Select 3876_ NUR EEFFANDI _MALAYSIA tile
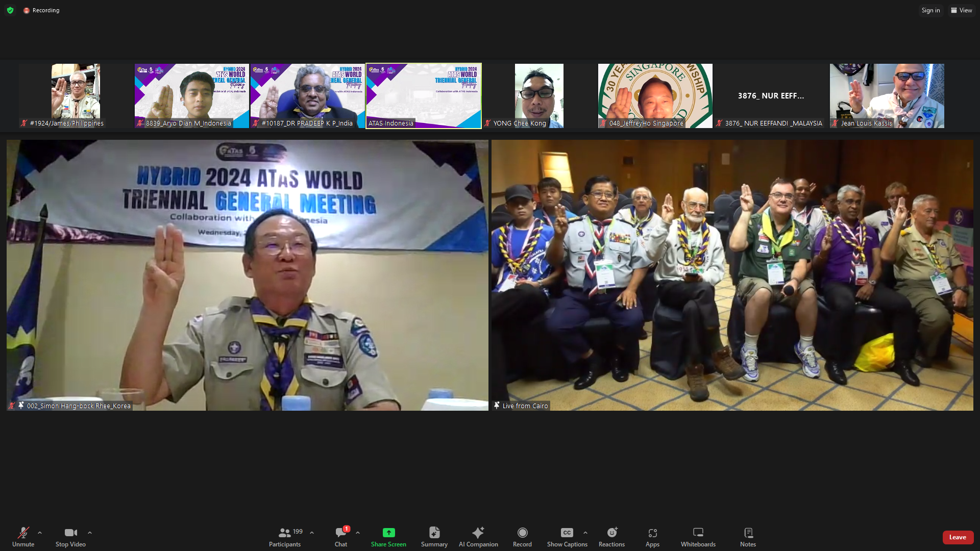 coord(771,96)
